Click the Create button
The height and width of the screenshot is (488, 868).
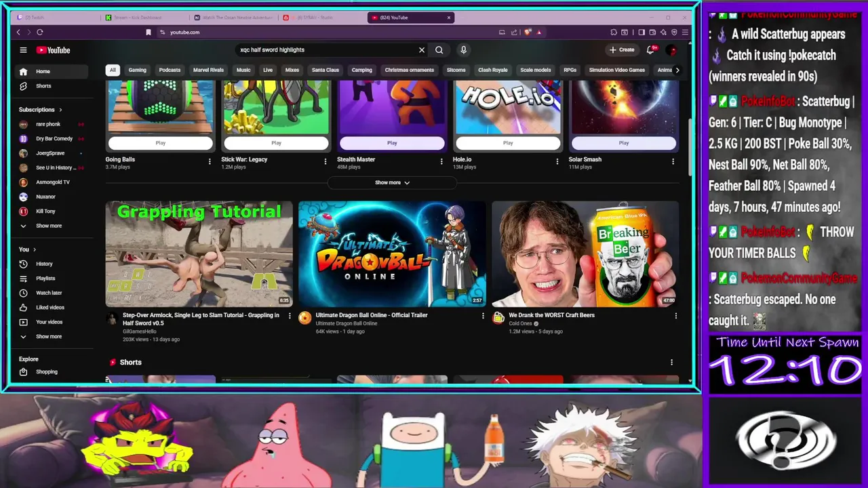pos(622,49)
